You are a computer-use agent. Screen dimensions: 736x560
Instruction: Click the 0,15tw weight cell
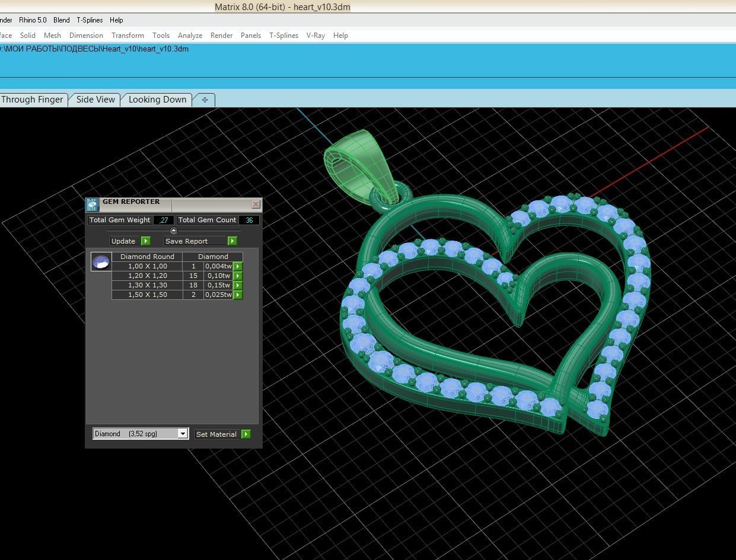(x=218, y=285)
